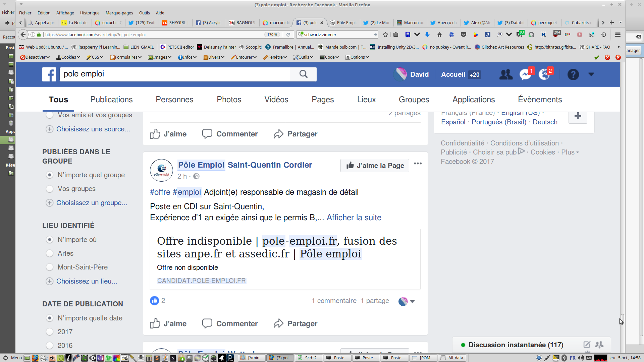Open the Web Developer 'Cookies' dropdown
The height and width of the screenshot is (362, 644).
[x=68, y=57]
